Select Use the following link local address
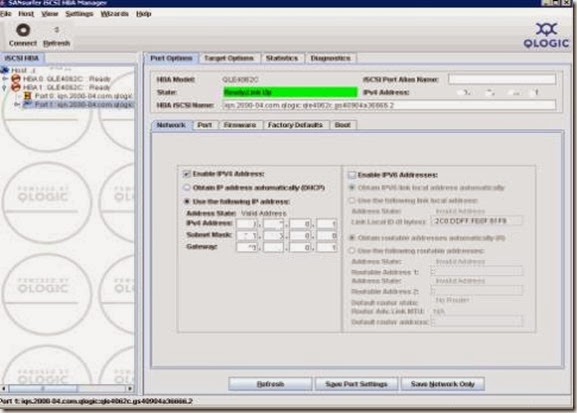 coord(352,201)
